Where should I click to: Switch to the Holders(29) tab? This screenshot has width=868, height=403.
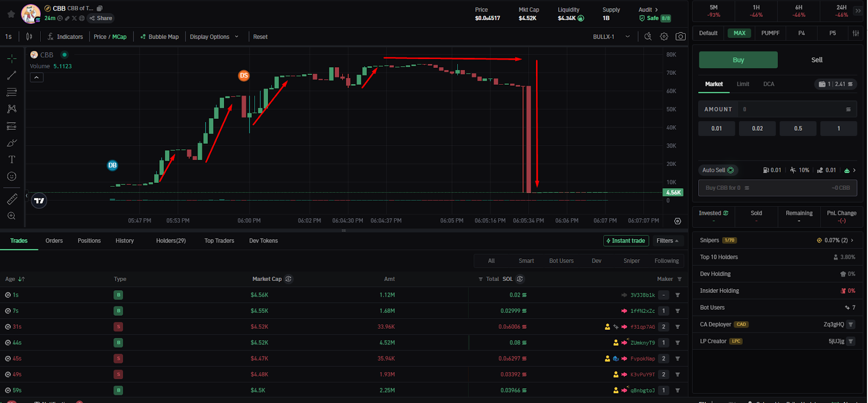[x=171, y=241]
